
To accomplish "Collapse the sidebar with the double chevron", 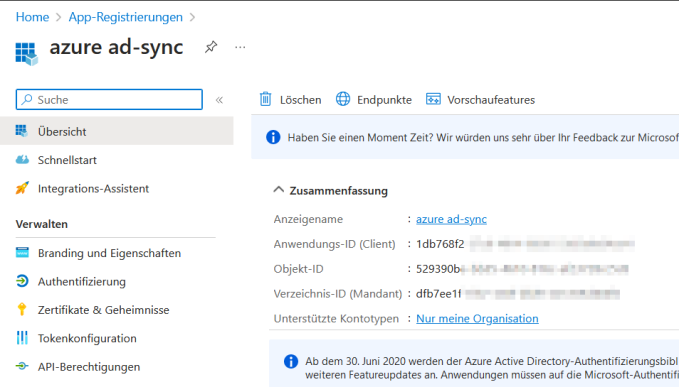I will click(x=220, y=100).
